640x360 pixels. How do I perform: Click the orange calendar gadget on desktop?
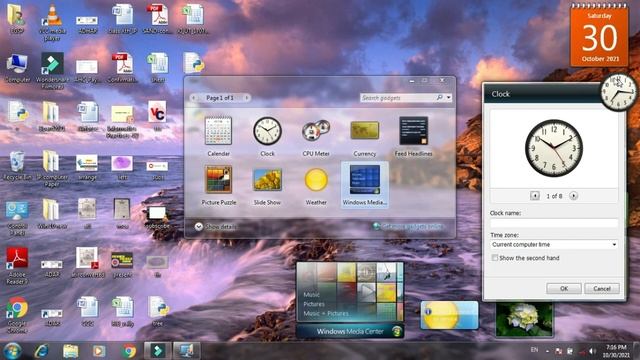[599, 36]
